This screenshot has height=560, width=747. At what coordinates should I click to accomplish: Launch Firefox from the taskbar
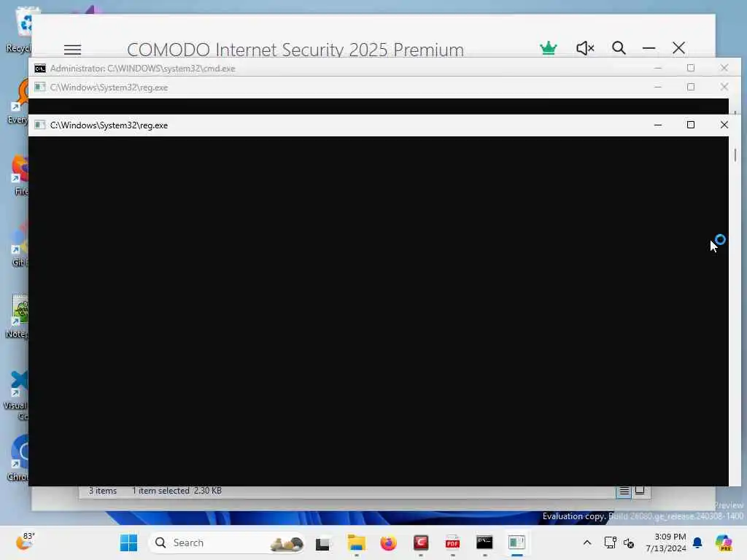click(388, 542)
